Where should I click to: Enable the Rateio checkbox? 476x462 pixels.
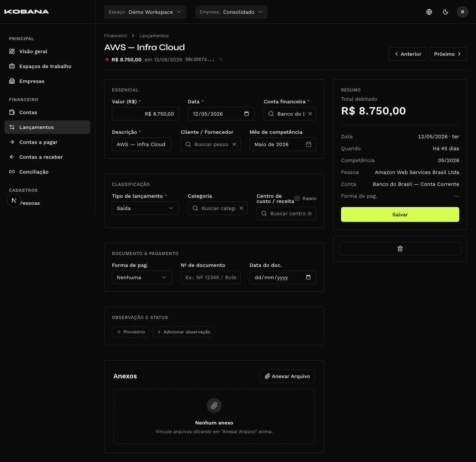pos(297,198)
